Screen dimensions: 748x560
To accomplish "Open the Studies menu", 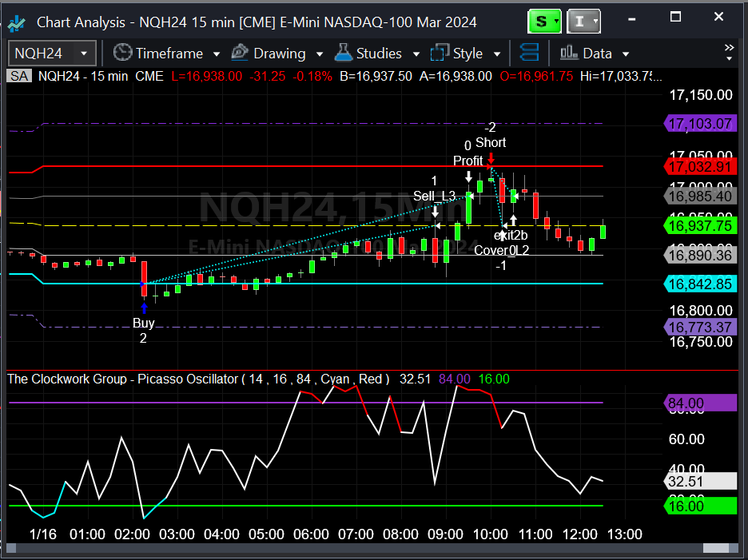I will (x=379, y=53).
